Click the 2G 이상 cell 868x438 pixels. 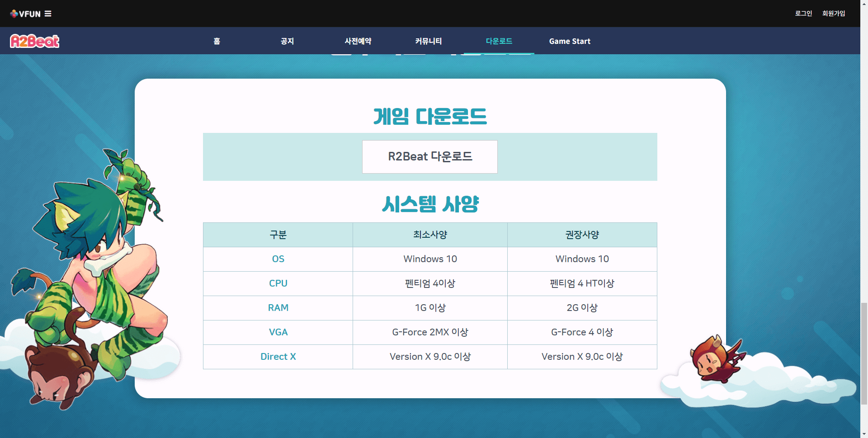[x=582, y=308]
